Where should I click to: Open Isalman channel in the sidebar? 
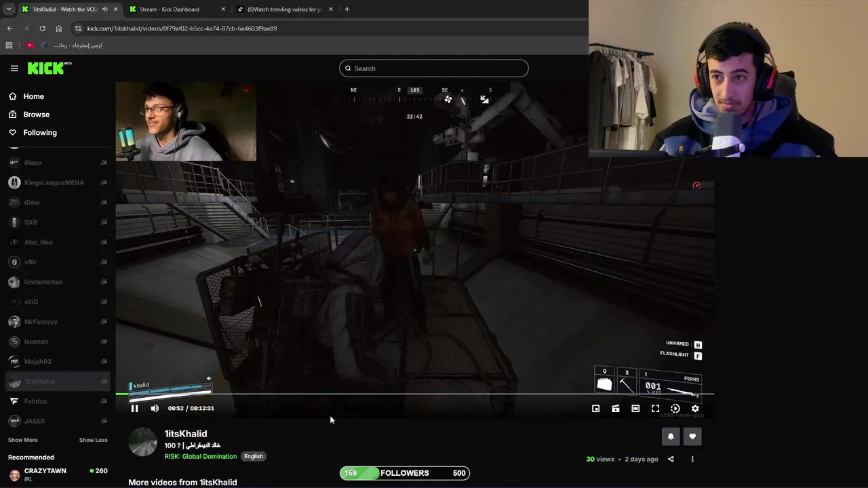[58, 342]
